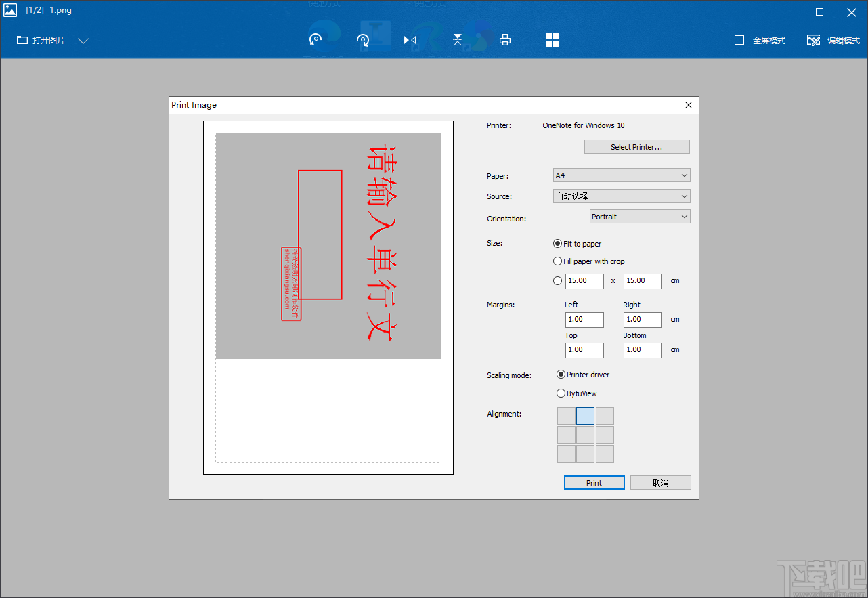Open the Paper size dropdown showing A4
The width and height of the screenshot is (868, 598).
pos(622,175)
